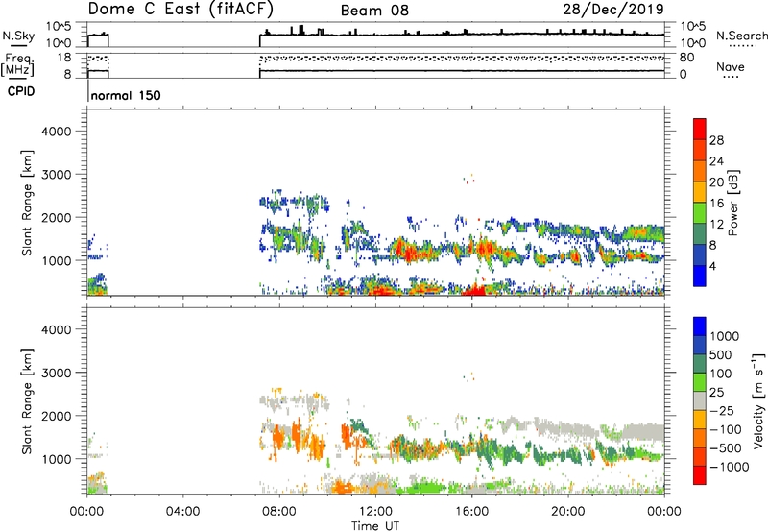Click the red power patch near 16:00 at ground range
Image resolution: width=768 pixels, height=532 pixels.
474,290
